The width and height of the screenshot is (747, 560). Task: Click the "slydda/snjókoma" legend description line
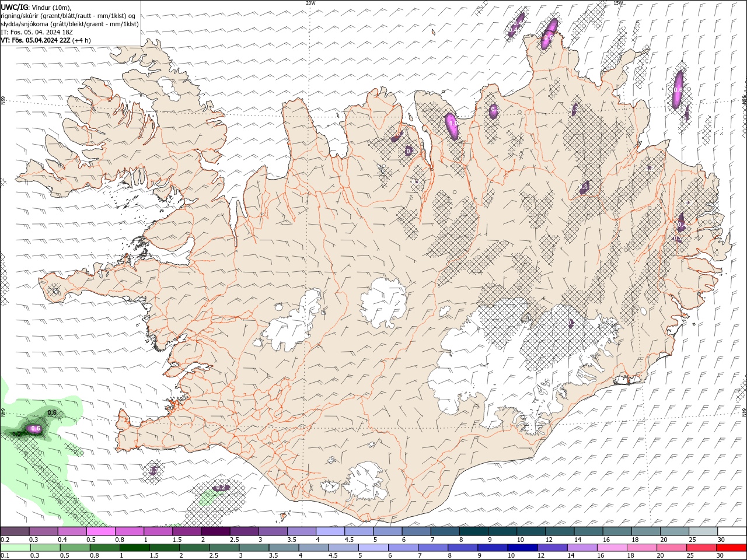[x=69, y=24]
